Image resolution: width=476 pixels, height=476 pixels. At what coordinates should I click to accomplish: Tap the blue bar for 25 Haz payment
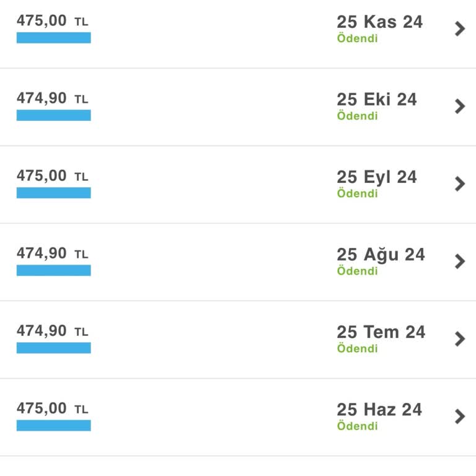coord(53,425)
